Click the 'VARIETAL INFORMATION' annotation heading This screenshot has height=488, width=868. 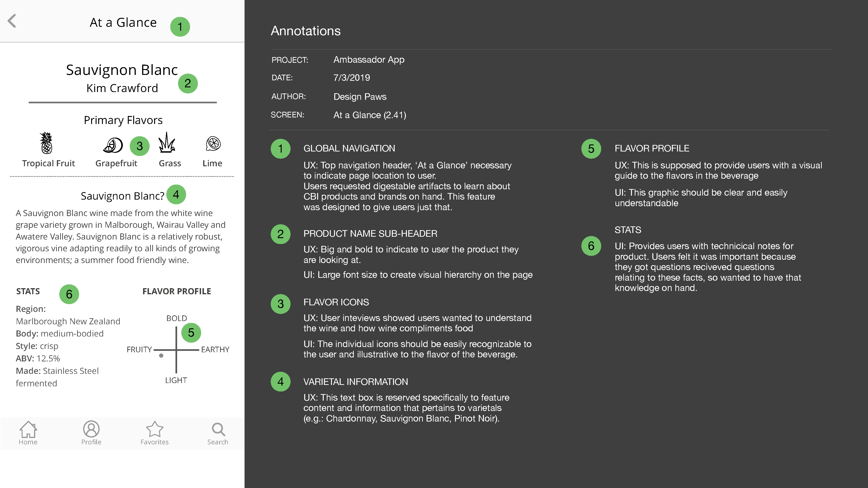click(356, 382)
